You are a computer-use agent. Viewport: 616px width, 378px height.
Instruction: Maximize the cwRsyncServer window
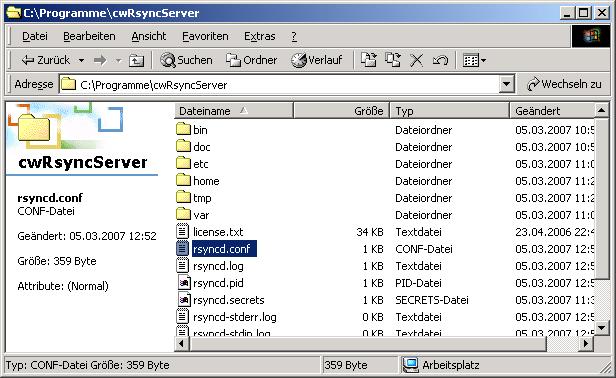click(x=583, y=13)
